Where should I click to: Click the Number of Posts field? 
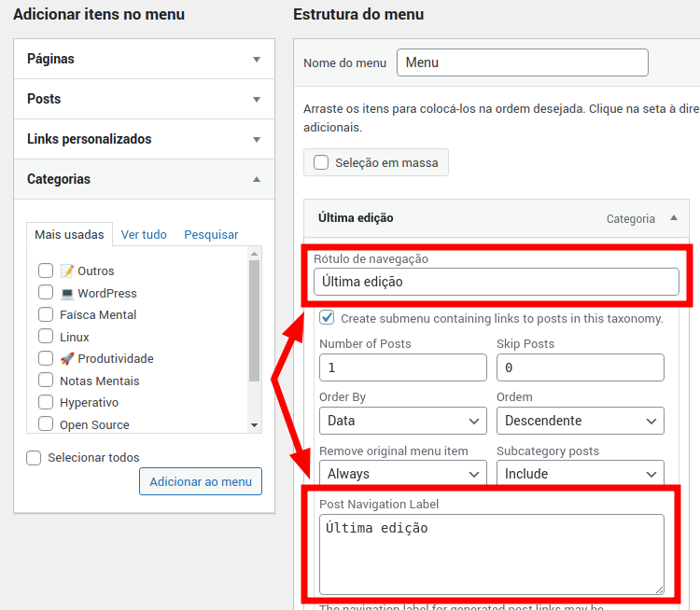pos(402,367)
